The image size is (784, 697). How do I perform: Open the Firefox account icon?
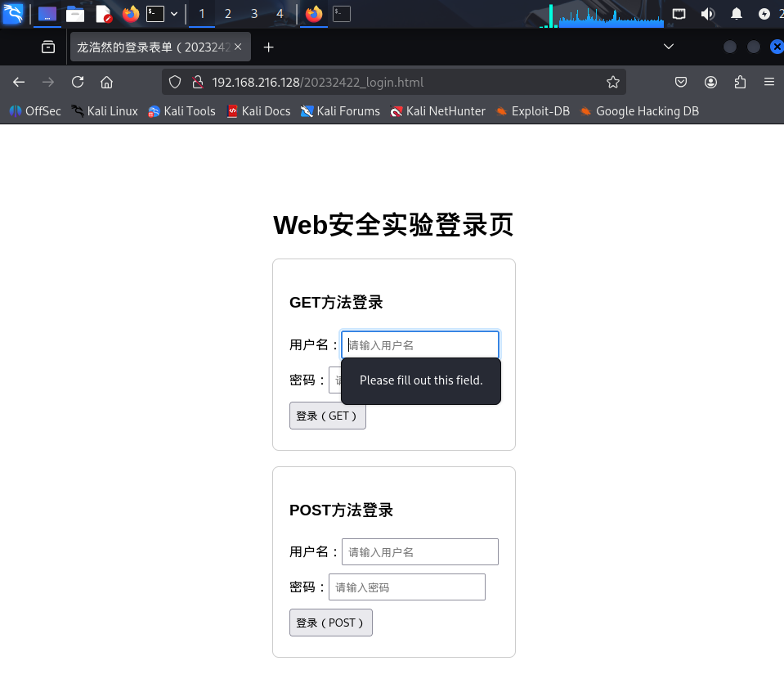[x=710, y=82]
